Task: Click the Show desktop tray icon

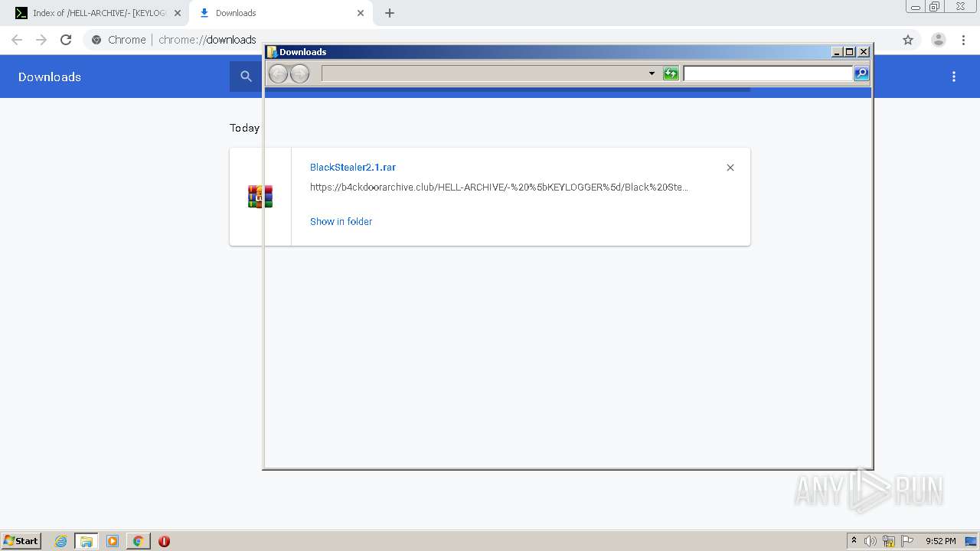Action: coord(972,541)
